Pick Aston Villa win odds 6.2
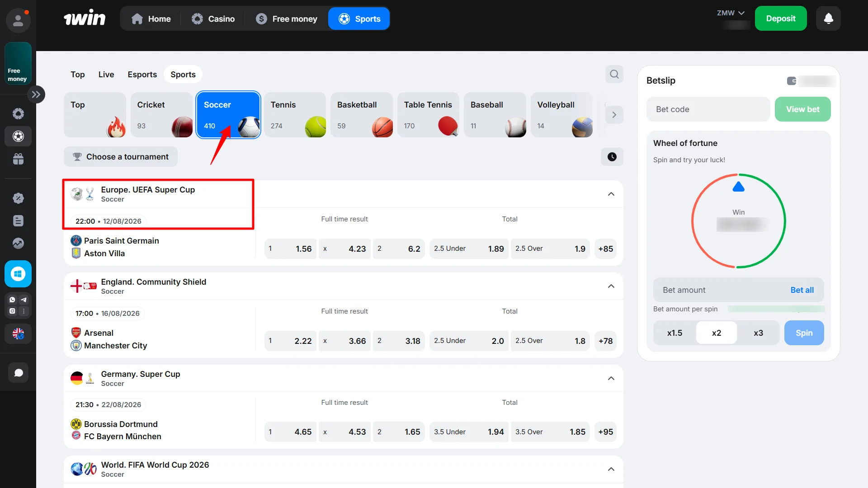Screen dimensions: 868x488 pyautogui.click(x=399, y=249)
